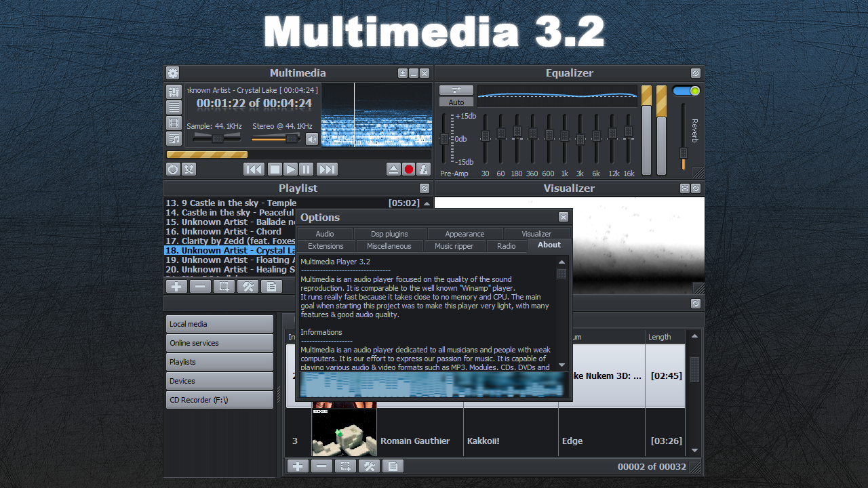Adjust the volume slider under Stereo label

[276, 138]
